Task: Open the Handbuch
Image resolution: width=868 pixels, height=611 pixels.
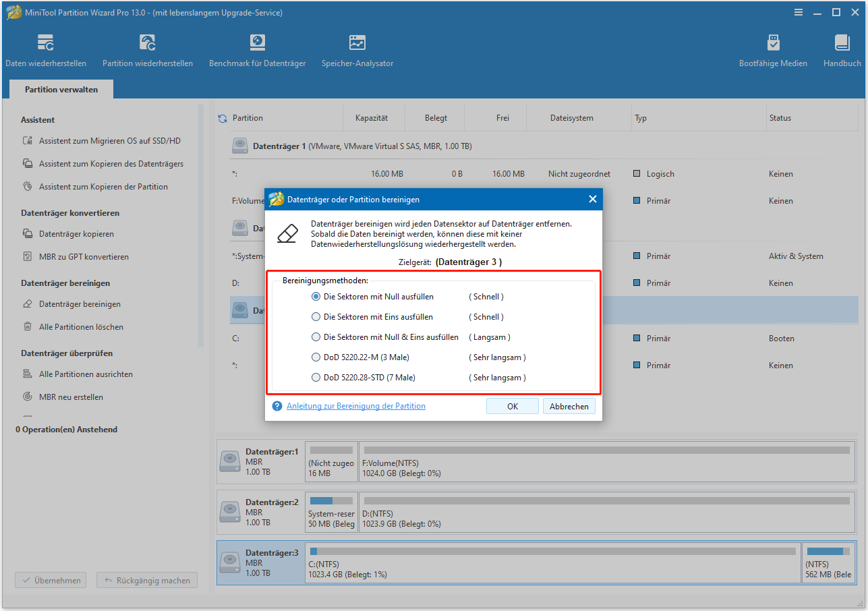Action: (841, 49)
